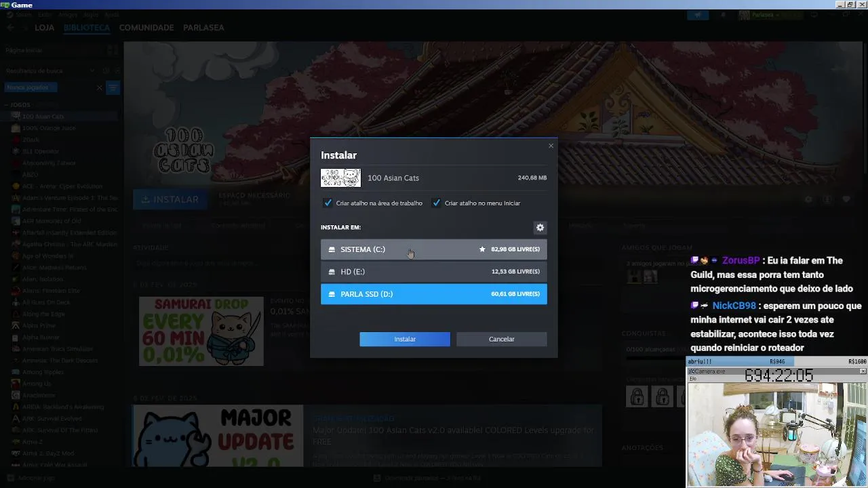This screenshot has height=488, width=868.
Task: Add game to favorites with heart icon
Action: tap(846, 199)
